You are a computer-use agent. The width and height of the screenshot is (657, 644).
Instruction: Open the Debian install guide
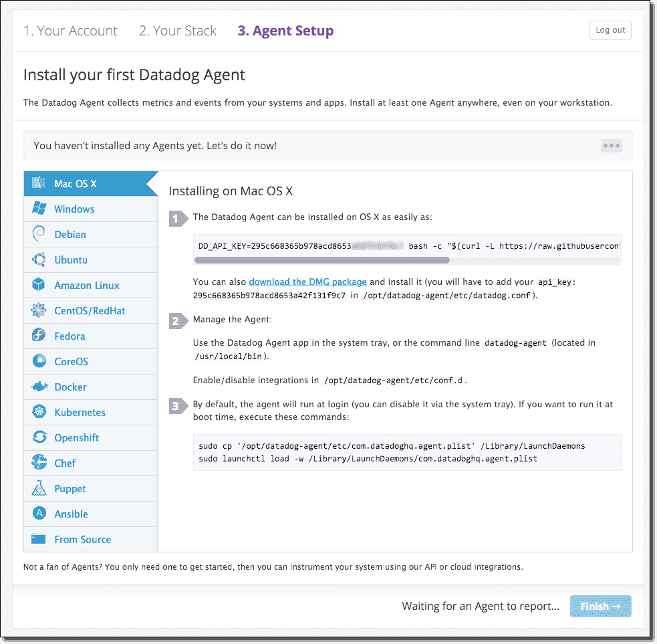68,234
